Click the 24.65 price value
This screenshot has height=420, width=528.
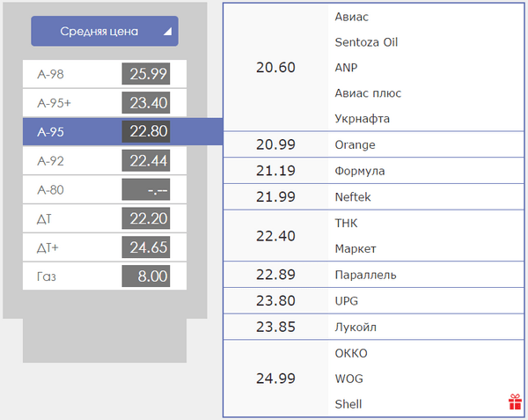pyautogui.click(x=146, y=247)
